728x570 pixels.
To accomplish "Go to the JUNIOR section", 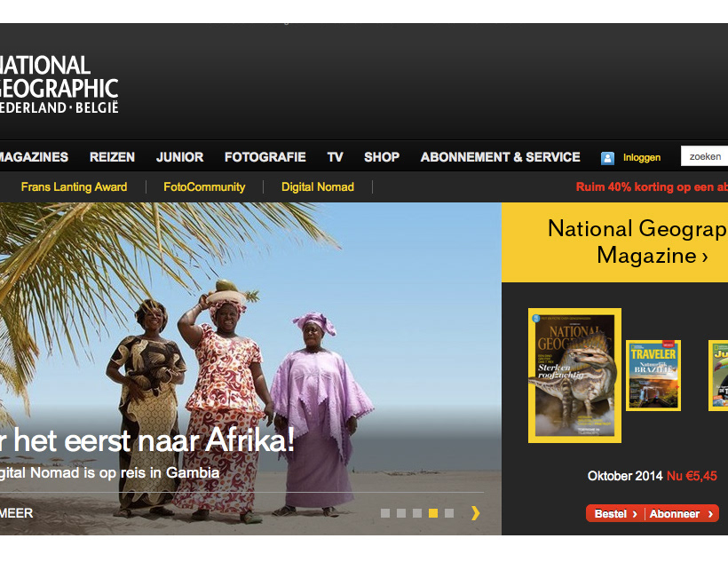I will 179,157.
